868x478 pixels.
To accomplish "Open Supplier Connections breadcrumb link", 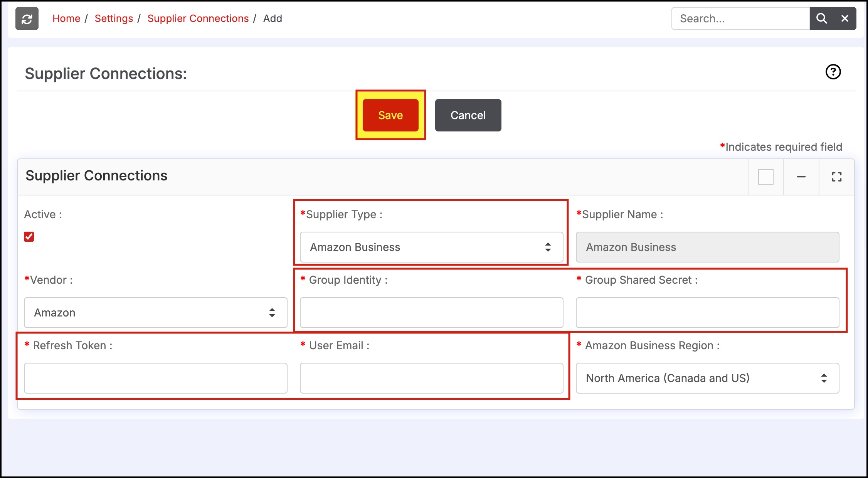I will [x=198, y=19].
